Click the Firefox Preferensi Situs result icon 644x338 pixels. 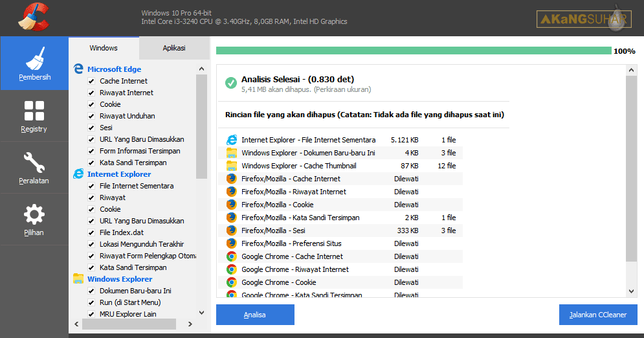coord(232,243)
